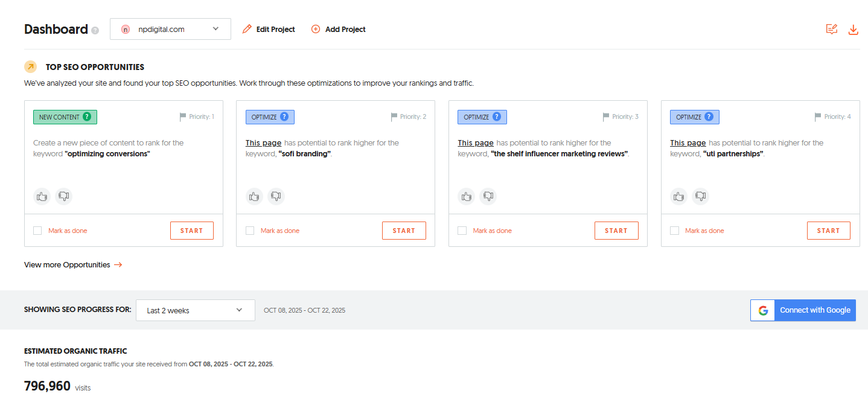This screenshot has height=402, width=868.
Task: Check Mark as done for sofi branding
Action: (250, 231)
